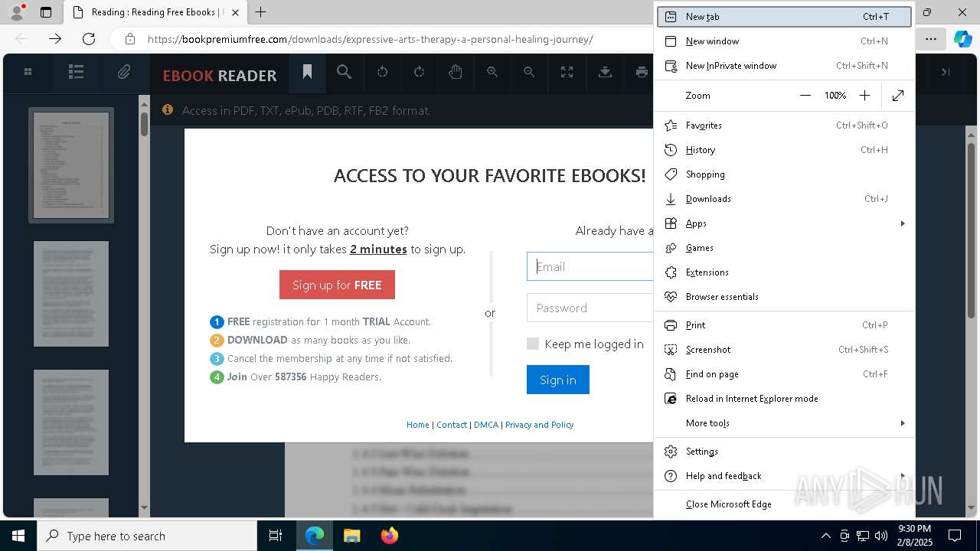Open Settings and more ellipsis button

pos(930,39)
